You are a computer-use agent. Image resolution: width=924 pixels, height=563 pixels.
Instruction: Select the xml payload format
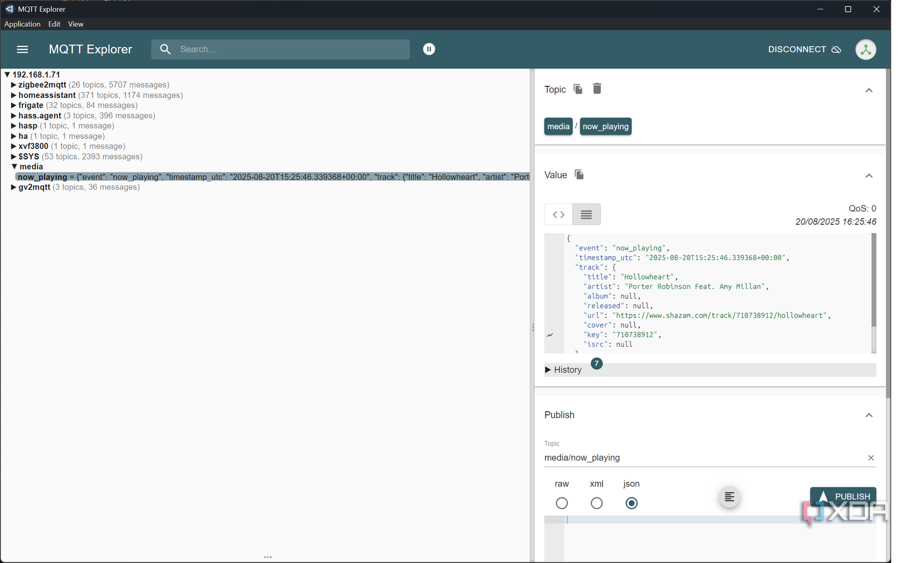coord(596,503)
